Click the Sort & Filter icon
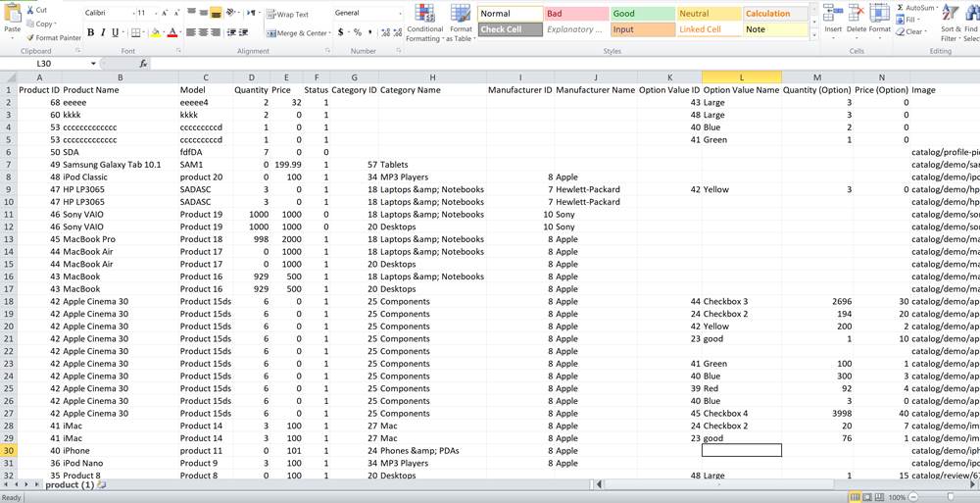 tap(950, 14)
